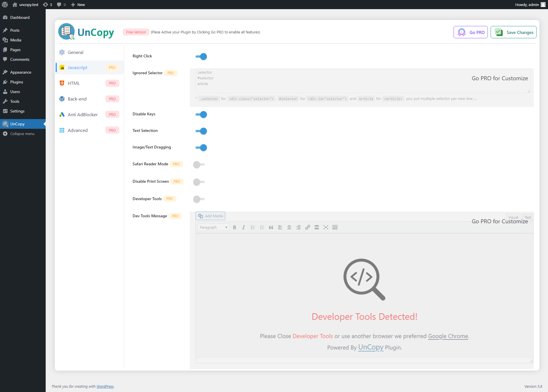Open Posts in the sidebar

coord(23,30)
